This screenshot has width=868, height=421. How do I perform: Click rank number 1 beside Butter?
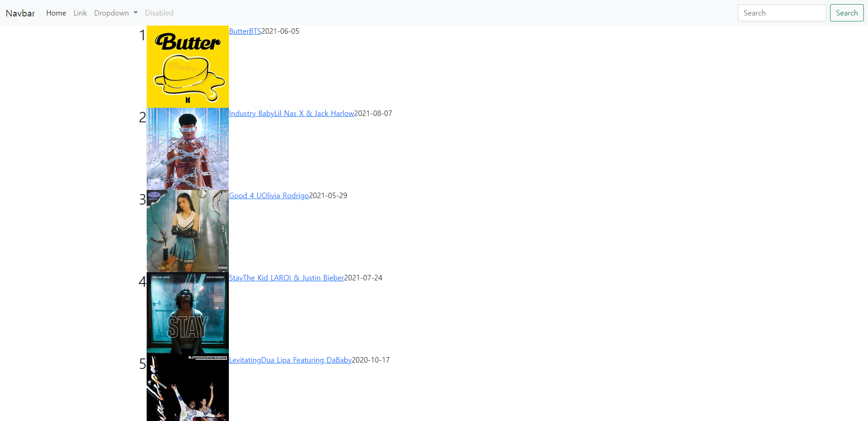click(x=143, y=35)
